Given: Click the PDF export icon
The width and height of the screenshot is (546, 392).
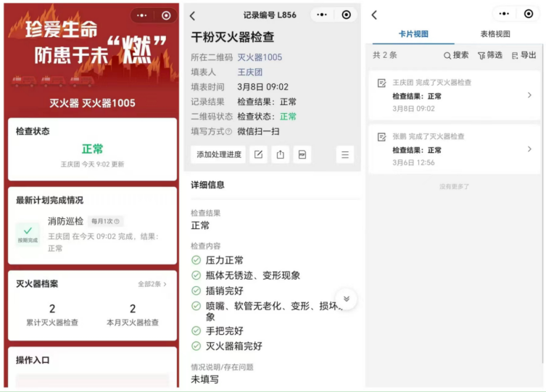Looking at the screenshot, I should coord(302,154).
